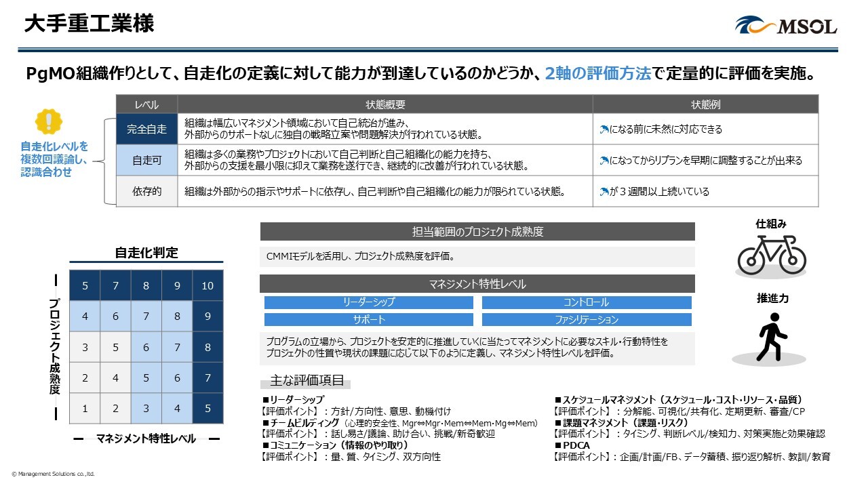Click the ■PDCA bullet heading
Screen dimensions: 868x488
(572, 445)
